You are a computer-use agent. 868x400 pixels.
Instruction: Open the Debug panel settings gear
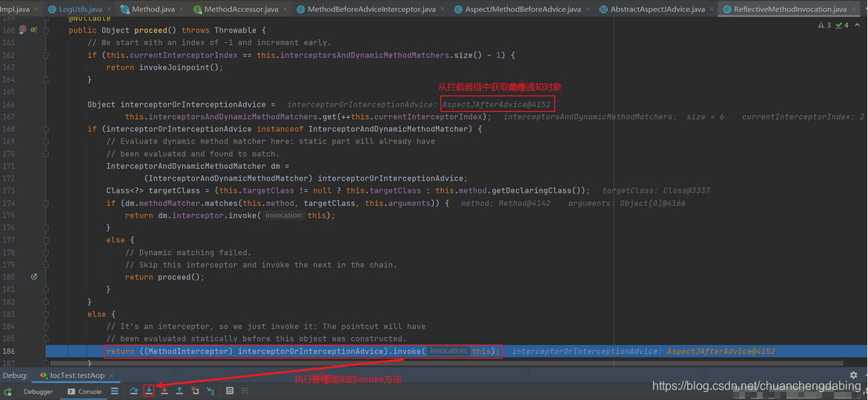(x=853, y=375)
